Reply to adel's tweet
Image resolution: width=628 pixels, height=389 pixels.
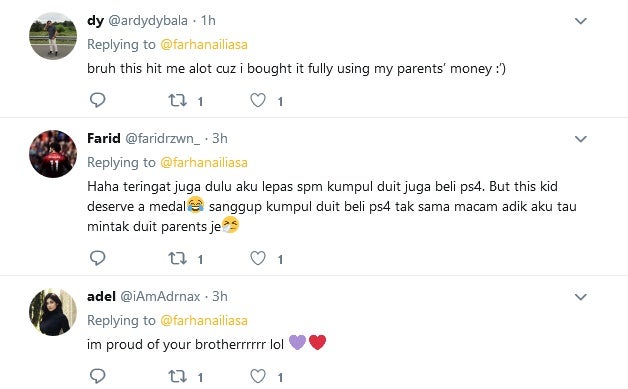(x=97, y=376)
